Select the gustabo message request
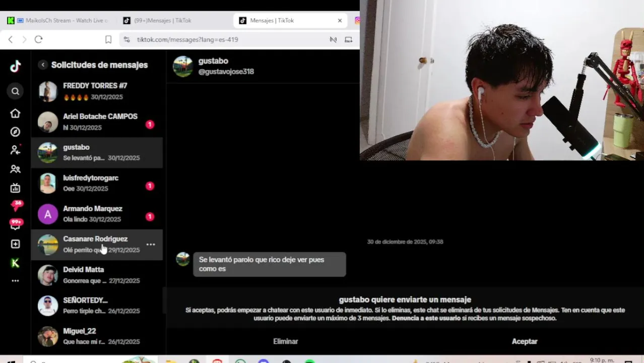The height and width of the screenshot is (363, 644). (x=97, y=152)
